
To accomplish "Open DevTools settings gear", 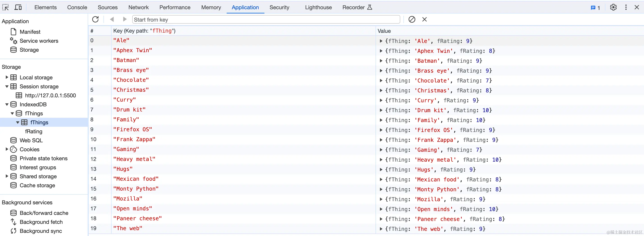I will pyautogui.click(x=613, y=7).
